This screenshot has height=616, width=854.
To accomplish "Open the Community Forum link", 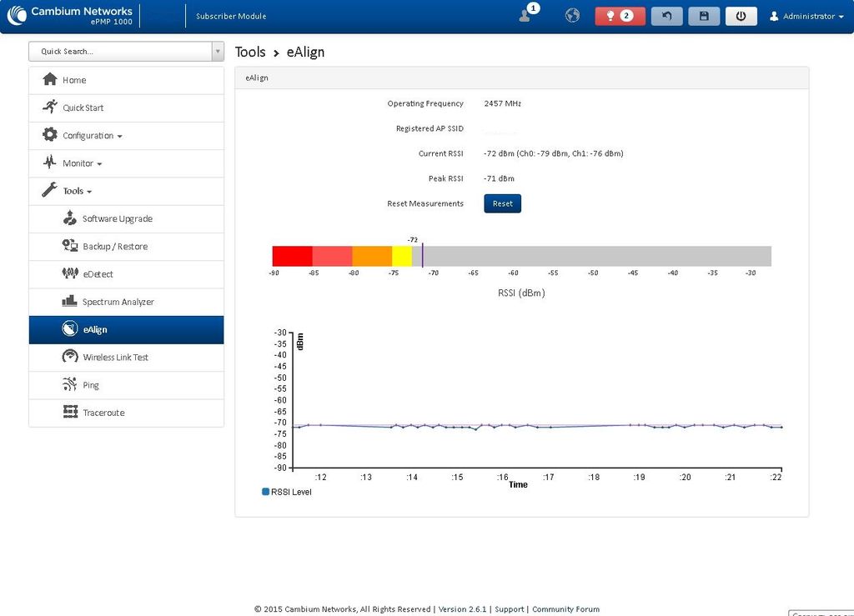I will pyautogui.click(x=565, y=609).
